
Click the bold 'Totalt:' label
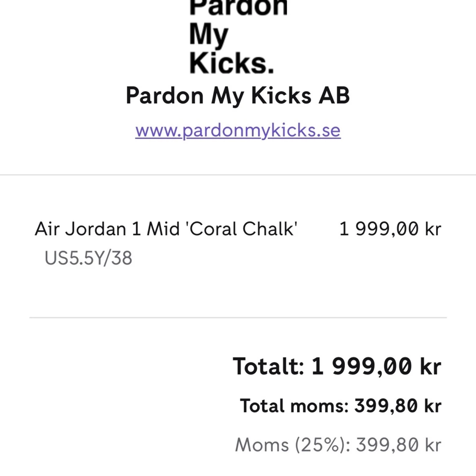click(x=268, y=366)
